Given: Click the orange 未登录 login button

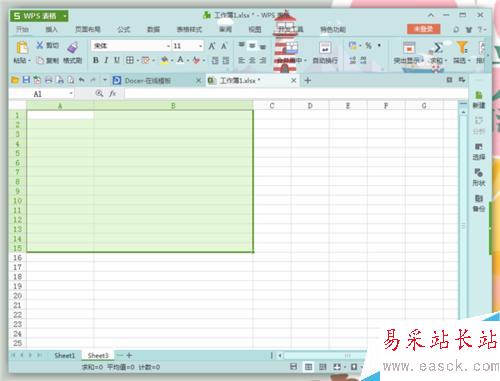Looking at the screenshot, I should click(424, 29).
